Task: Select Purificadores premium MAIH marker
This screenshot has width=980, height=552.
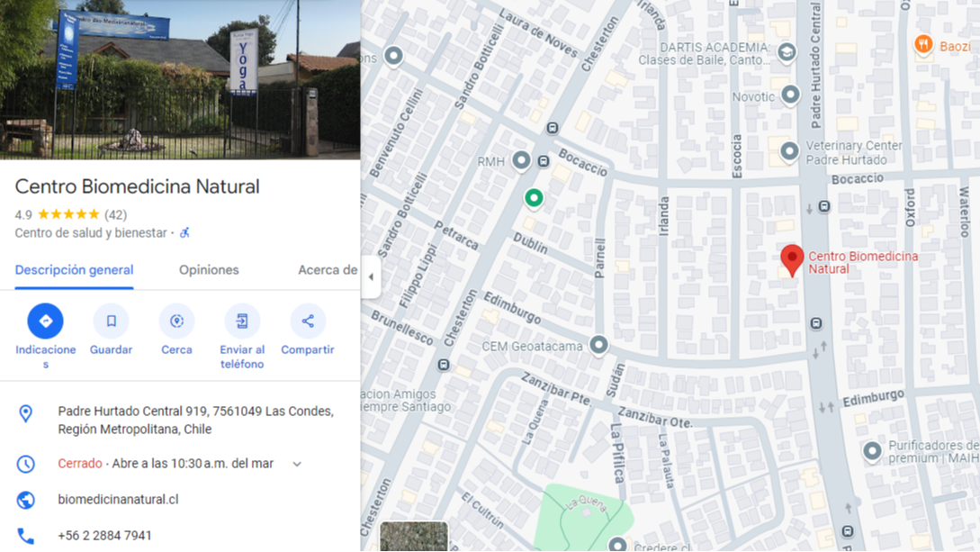Action: [872, 451]
